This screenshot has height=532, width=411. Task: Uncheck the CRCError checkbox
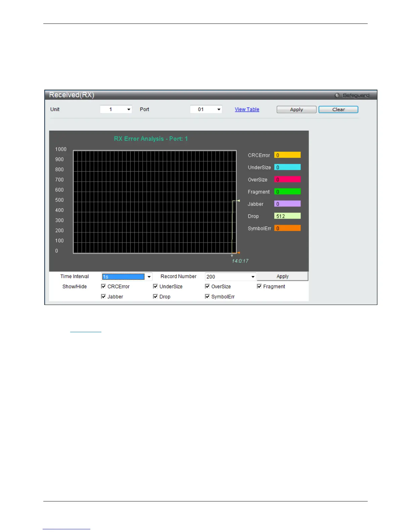pos(103,286)
